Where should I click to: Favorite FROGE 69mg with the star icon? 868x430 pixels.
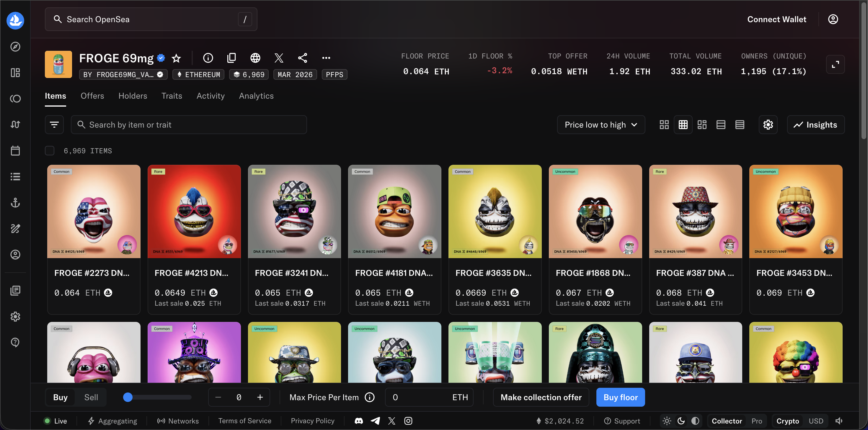click(x=176, y=58)
